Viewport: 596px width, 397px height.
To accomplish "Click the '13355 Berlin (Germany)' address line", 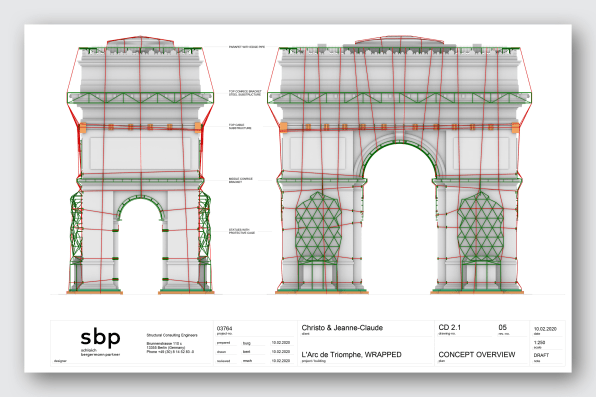I will [166, 348].
